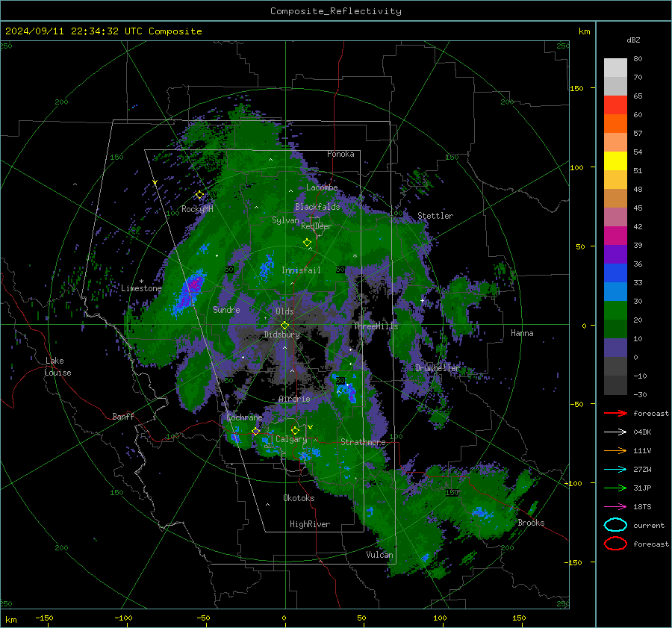Click the Okotoks map label
Viewport: 672px width, 628px height.
(x=299, y=498)
